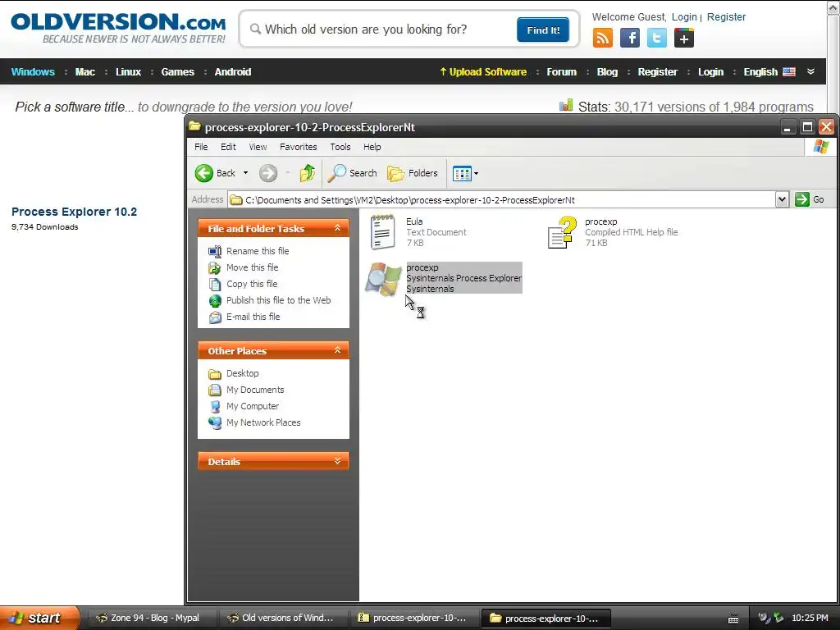The image size is (840, 630).
Task: Open the Address bar dropdown arrow
Action: coord(782,200)
